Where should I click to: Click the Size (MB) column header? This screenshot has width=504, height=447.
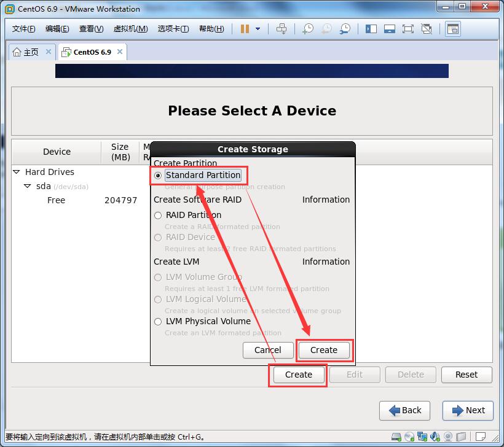pos(120,152)
